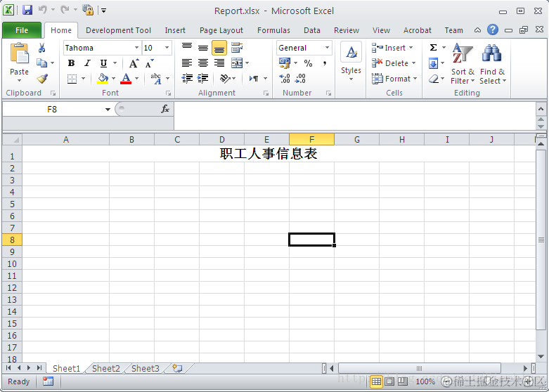Increase indent in Alignment group
The height and width of the screenshot is (392, 549).
click(203, 79)
